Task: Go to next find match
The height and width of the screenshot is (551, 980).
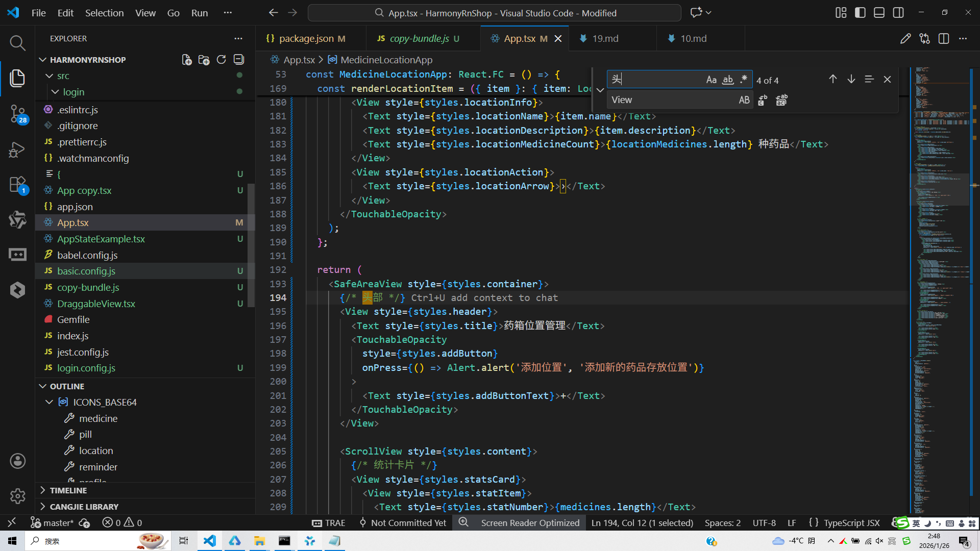Action: pos(851,79)
